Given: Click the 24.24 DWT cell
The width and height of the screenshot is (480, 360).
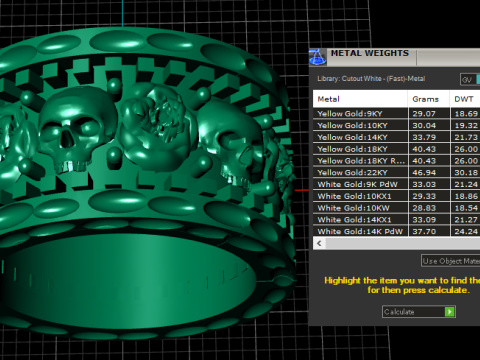Looking at the screenshot, I should point(465,231).
